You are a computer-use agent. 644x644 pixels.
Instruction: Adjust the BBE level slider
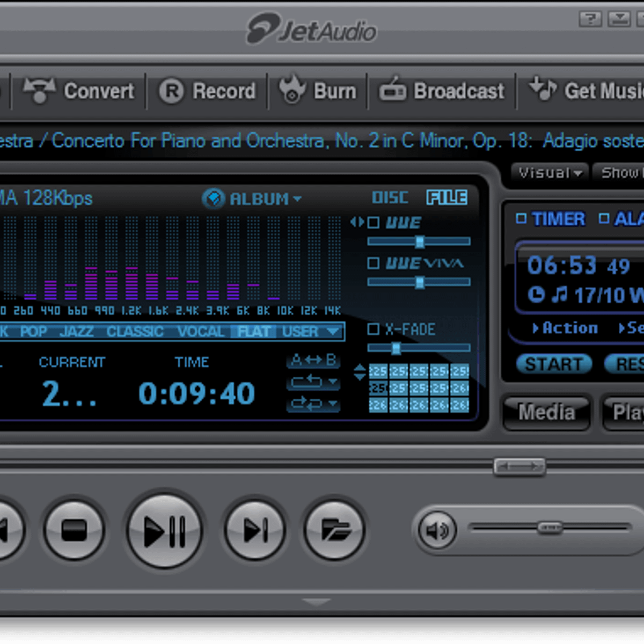click(x=419, y=241)
